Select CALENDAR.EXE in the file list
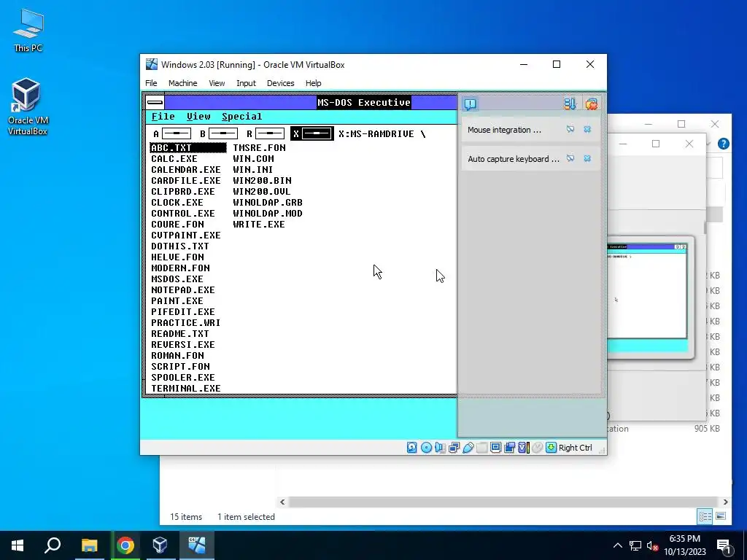Image resolution: width=747 pixels, height=560 pixels. click(x=186, y=169)
